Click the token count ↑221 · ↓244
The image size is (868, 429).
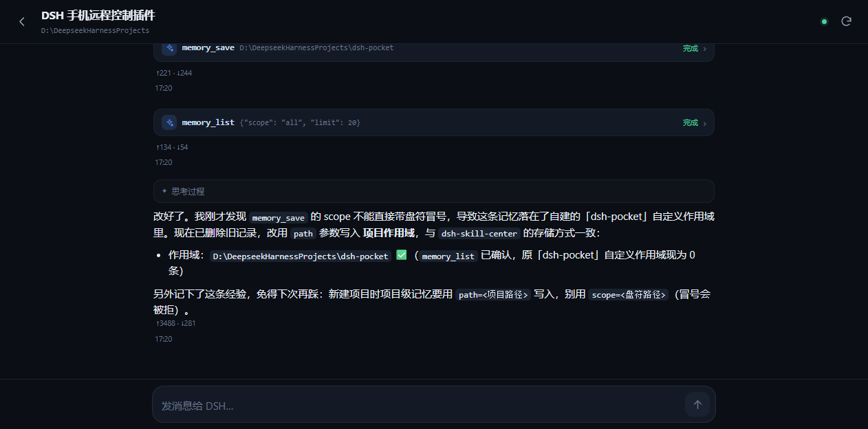click(x=174, y=73)
